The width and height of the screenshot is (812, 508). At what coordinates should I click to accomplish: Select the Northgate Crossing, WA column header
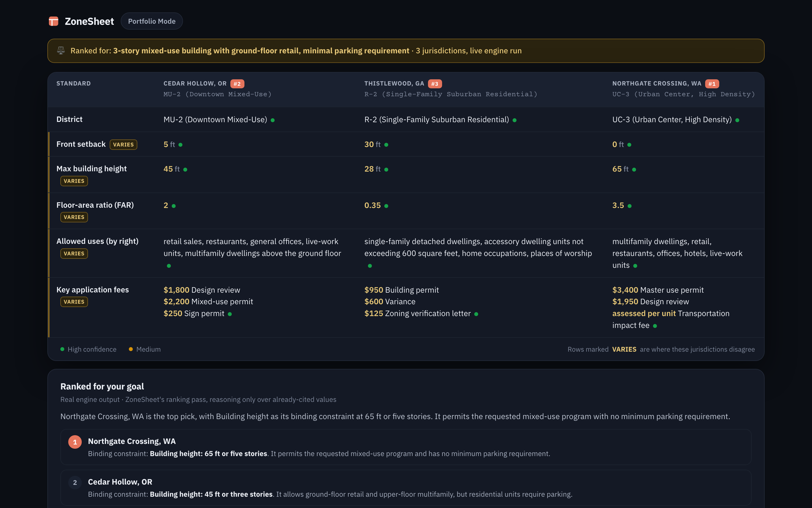(x=657, y=83)
